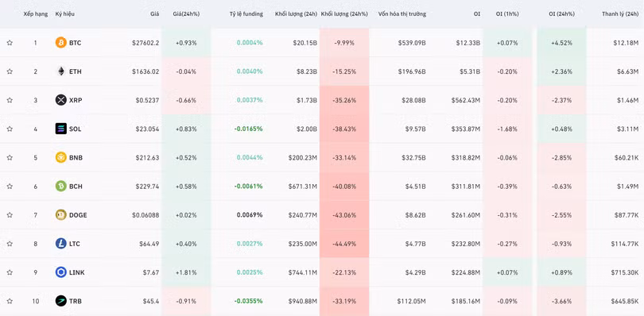
Task: Click the Bitcoin Cash coin logo
Action: pos(60,187)
